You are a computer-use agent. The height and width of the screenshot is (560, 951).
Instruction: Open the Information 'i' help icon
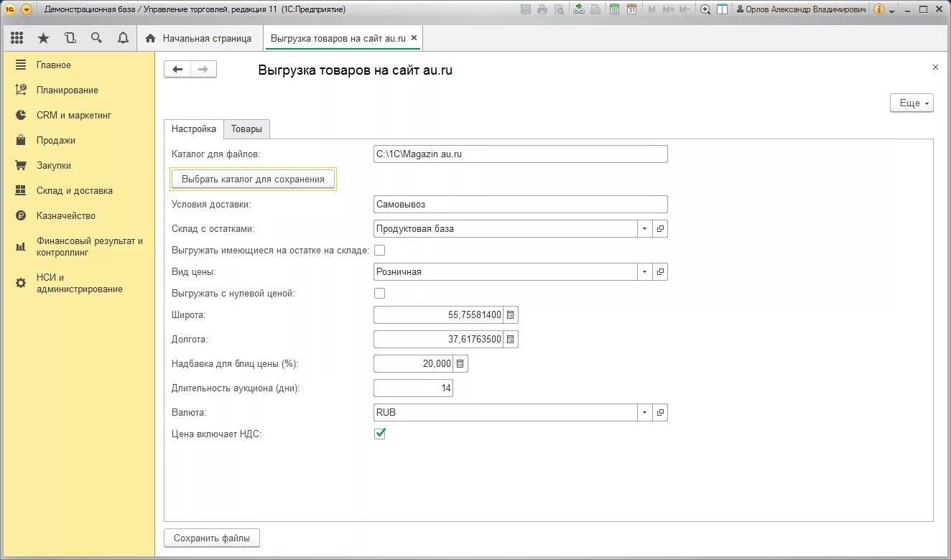879,9
